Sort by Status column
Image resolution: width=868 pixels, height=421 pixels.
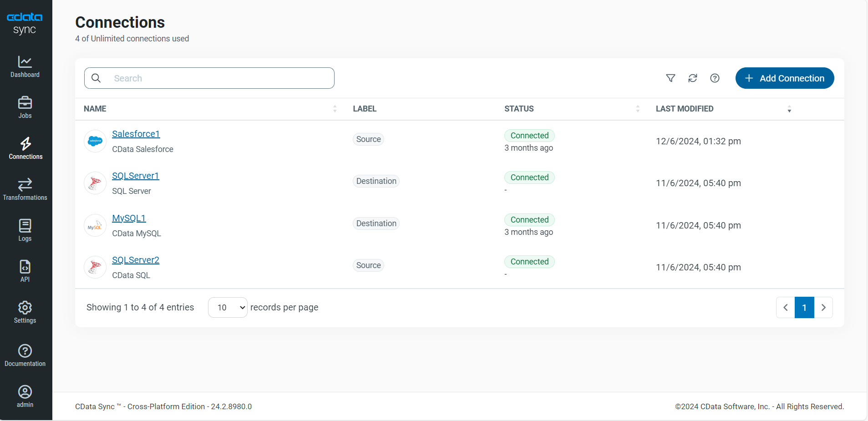pos(638,109)
